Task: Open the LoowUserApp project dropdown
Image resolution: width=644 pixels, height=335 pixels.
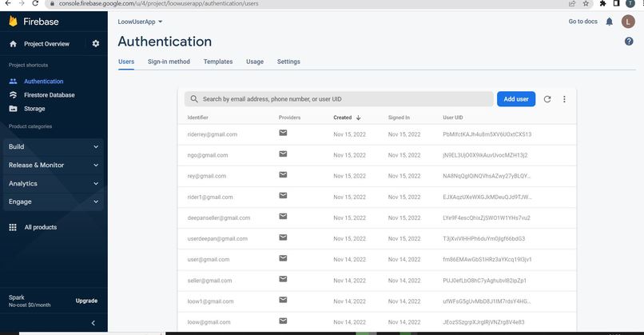Action: pyautogui.click(x=140, y=22)
